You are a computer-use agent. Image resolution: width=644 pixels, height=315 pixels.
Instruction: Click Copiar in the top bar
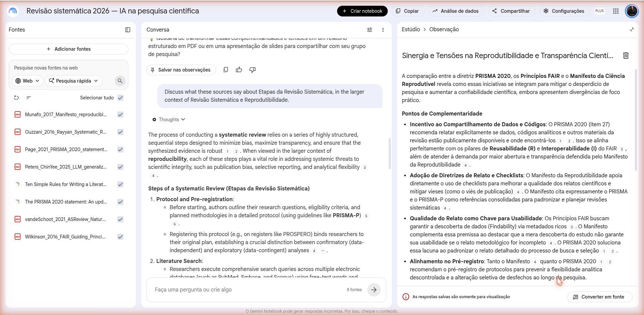[x=407, y=11]
